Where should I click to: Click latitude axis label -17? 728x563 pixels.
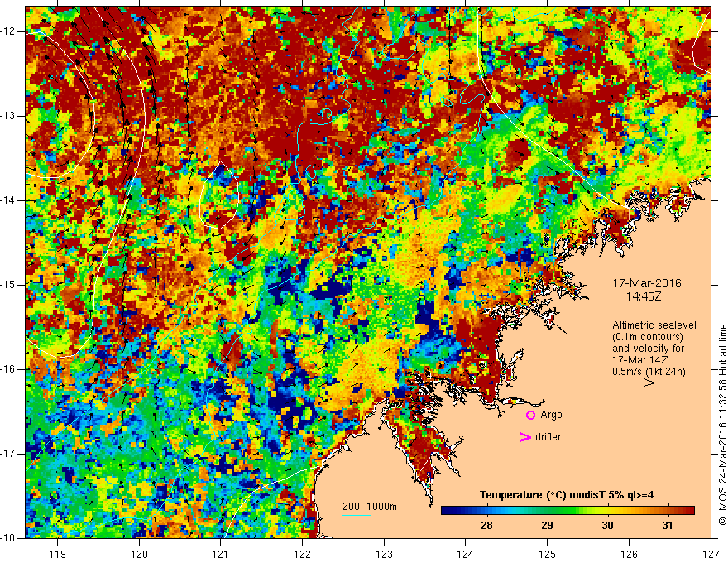(8, 454)
